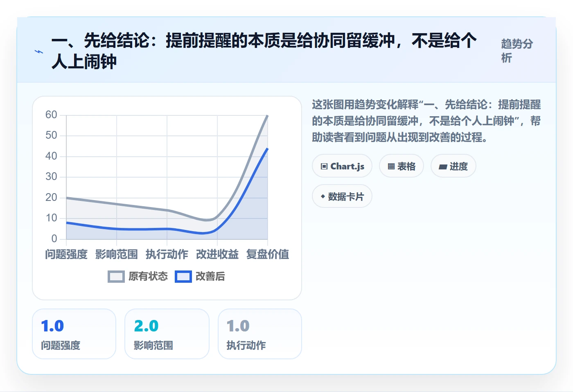Open the 问题强度 1.0 stat card

click(74, 334)
